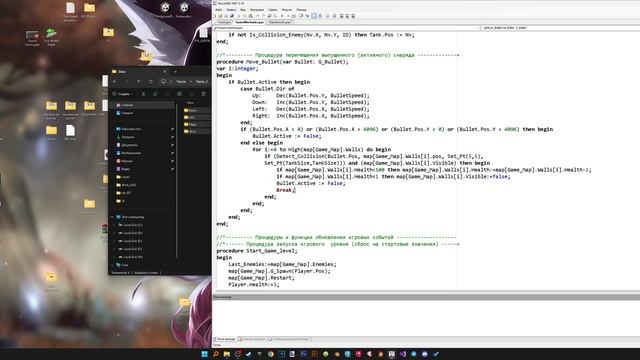Open the Модули menu
Viewport: 640px width, 360px height.
(287, 10)
